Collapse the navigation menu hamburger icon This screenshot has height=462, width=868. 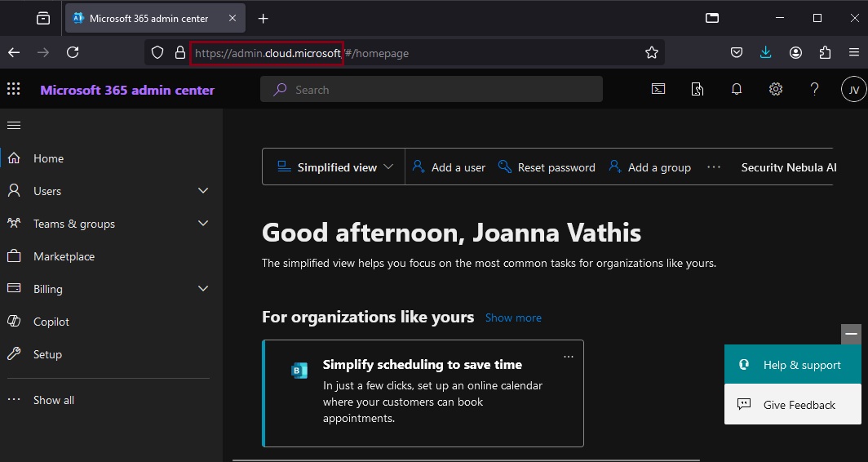pos(14,125)
